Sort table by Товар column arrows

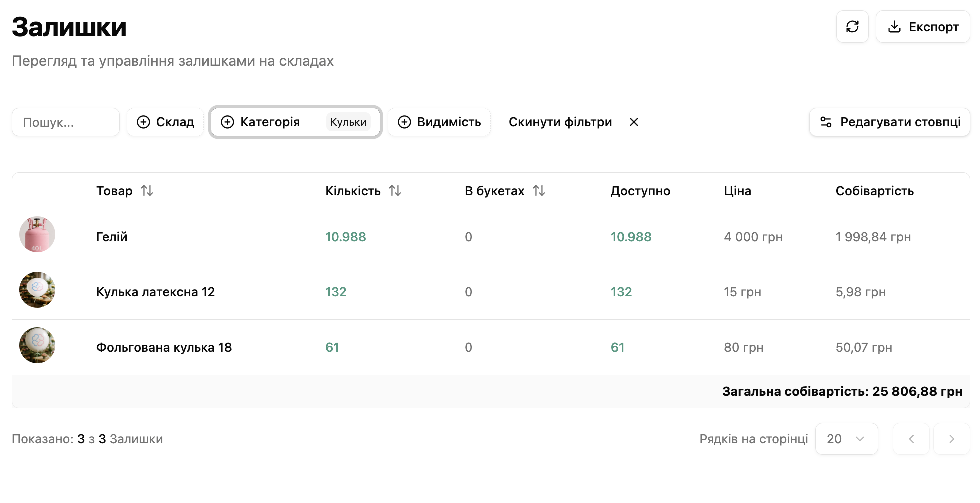tap(147, 191)
